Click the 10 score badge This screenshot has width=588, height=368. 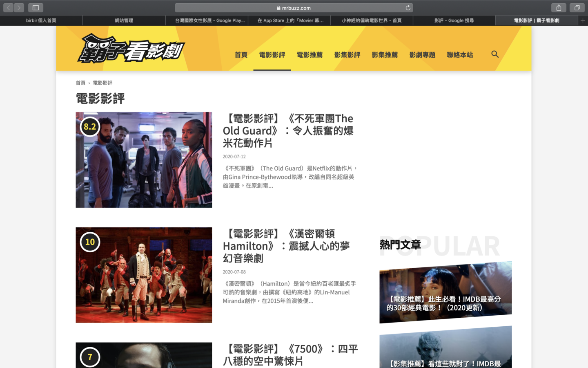(90, 242)
